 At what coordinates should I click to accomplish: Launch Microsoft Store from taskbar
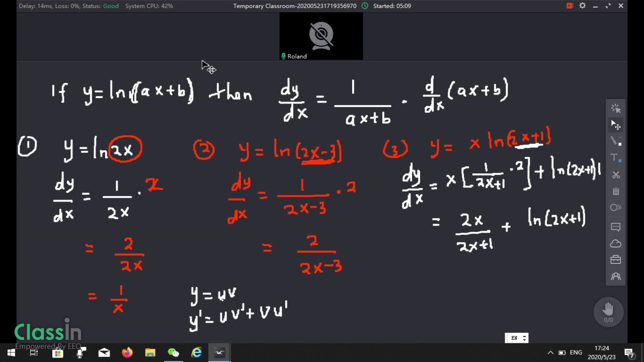click(x=57, y=353)
